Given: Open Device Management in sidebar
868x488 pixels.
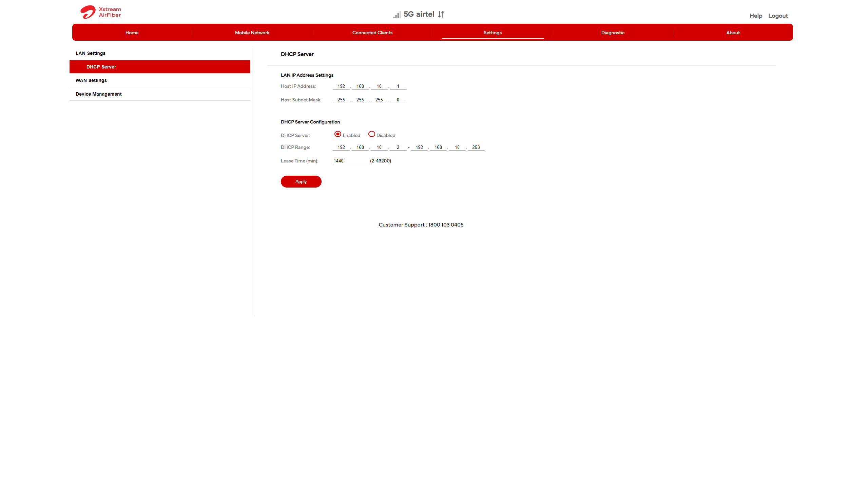Looking at the screenshot, I should click(x=160, y=94).
